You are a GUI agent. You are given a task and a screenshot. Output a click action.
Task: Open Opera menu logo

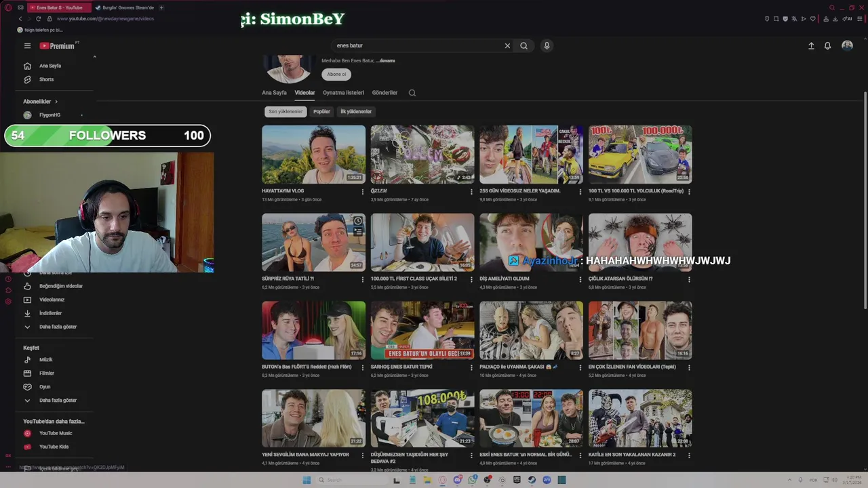click(7, 7)
